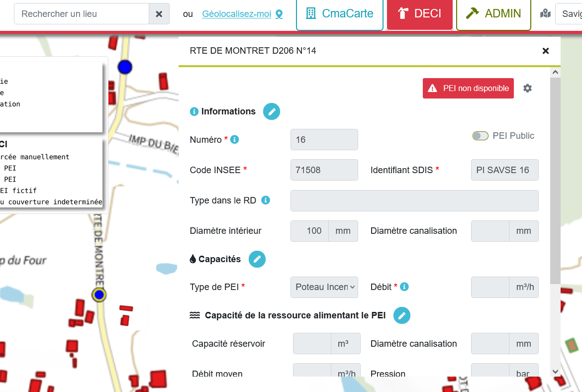This screenshot has width=582, height=392.
Task: Click the Géolocalisez-moi link
Action: click(237, 14)
